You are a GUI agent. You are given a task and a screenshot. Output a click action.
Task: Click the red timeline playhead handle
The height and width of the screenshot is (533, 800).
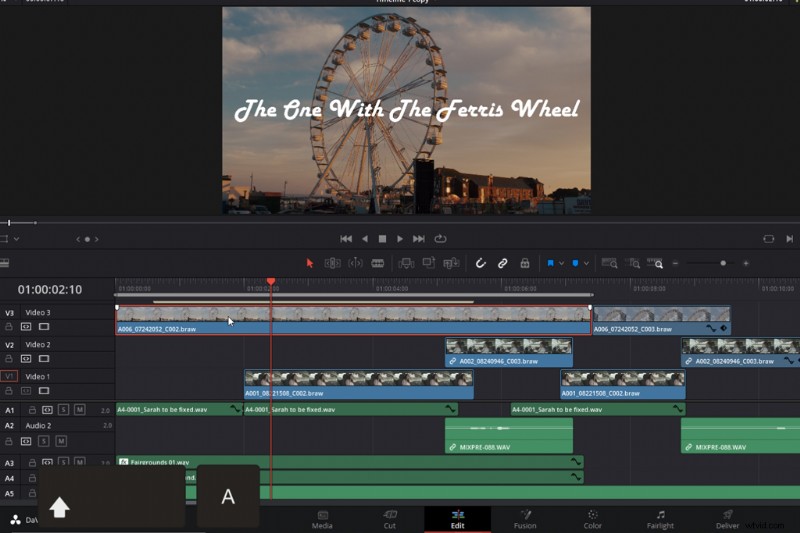[271, 281]
